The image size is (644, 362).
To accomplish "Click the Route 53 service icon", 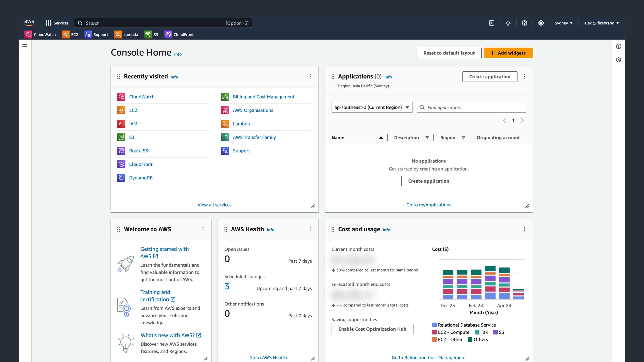I will 121,151.
